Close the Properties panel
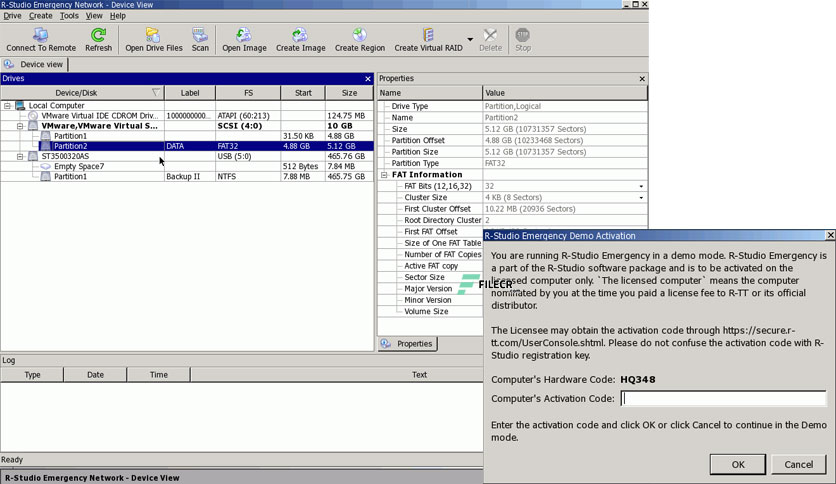This screenshot has height=484, width=836. (642, 78)
